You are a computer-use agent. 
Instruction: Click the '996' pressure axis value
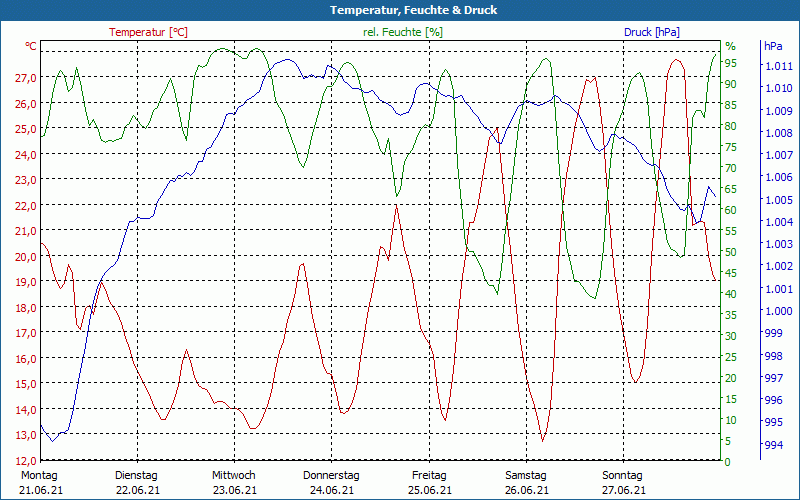[x=773, y=400]
